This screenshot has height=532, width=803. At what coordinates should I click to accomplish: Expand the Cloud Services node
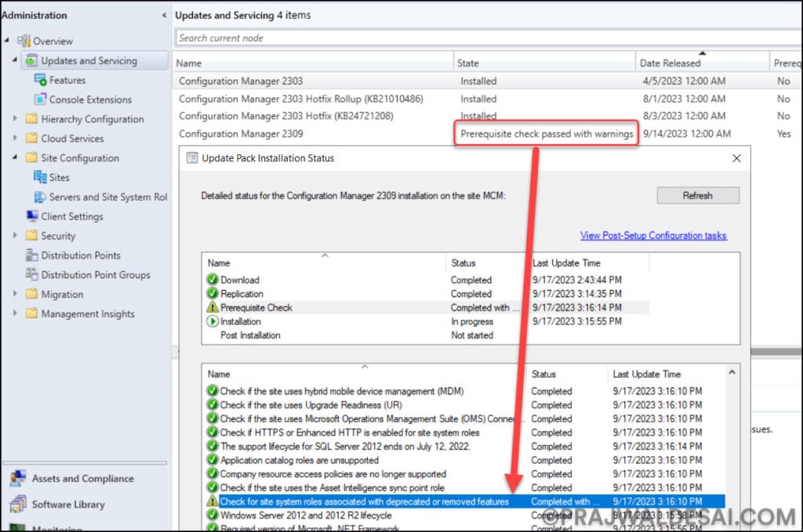point(15,138)
